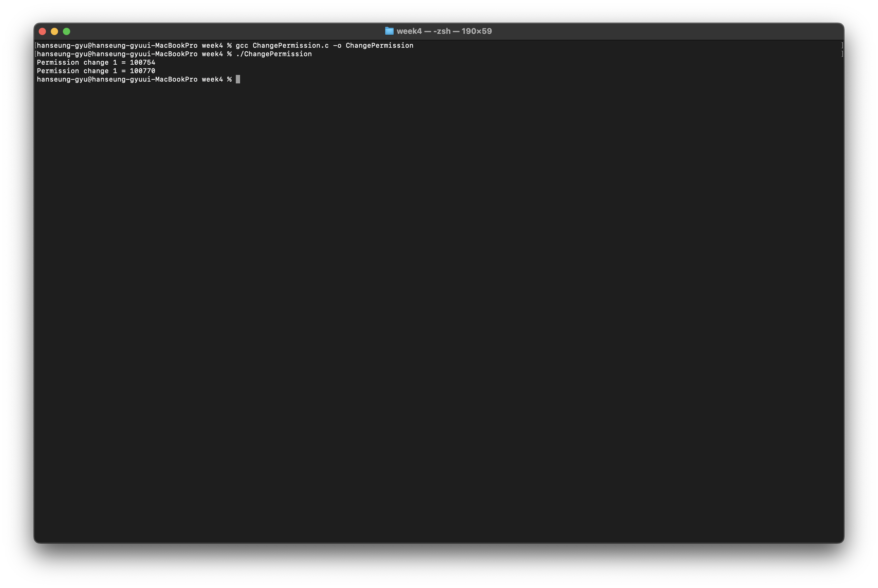878x588 pixels.
Task: Click the week4 folder icon in title bar
Action: pyautogui.click(x=389, y=31)
